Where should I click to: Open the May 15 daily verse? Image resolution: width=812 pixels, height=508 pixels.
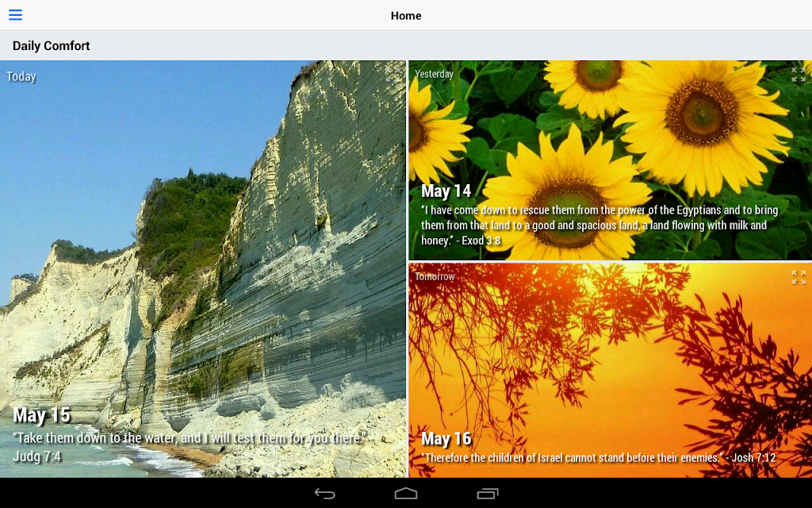click(x=41, y=414)
